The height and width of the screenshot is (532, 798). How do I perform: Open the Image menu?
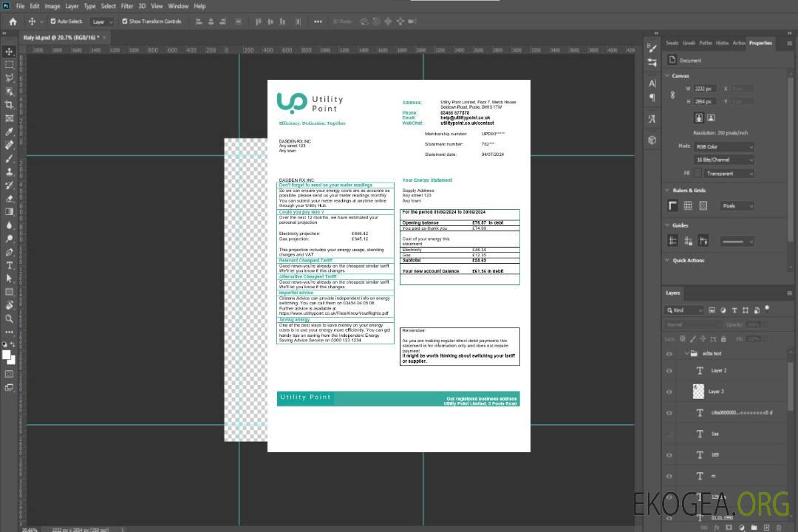click(52, 6)
